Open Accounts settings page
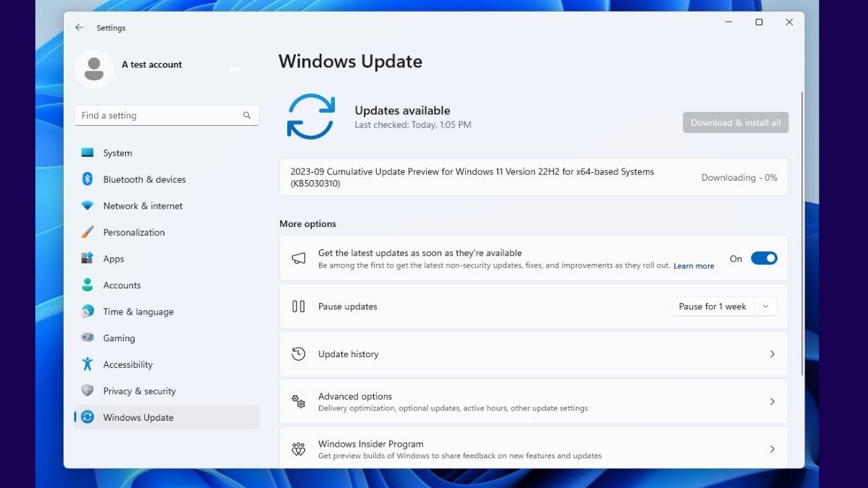The height and width of the screenshot is (488, 868). click(x=166, y=285)
